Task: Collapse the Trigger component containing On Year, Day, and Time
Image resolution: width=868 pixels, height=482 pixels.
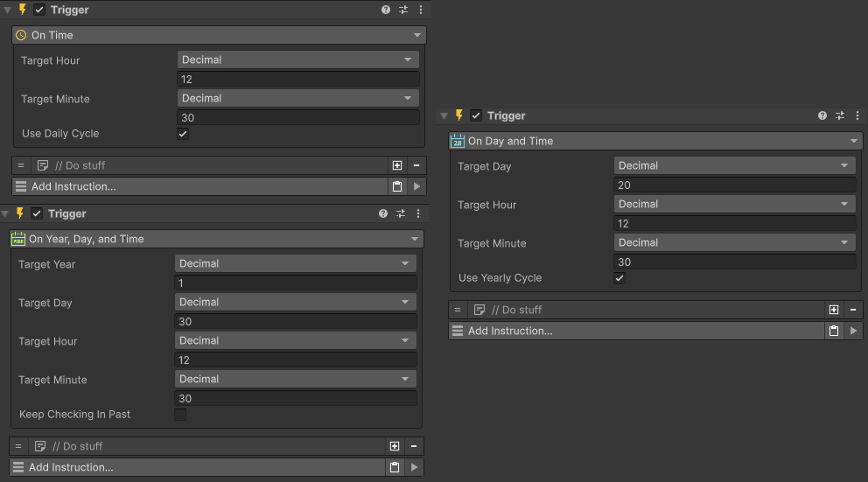Action: pyautogui.click(x=5, y=213)
